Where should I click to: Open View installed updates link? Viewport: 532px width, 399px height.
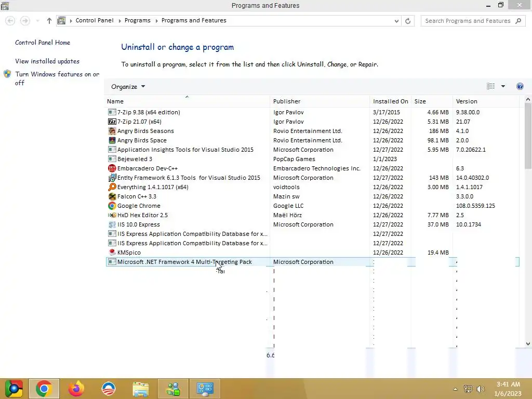pos(47,61)
